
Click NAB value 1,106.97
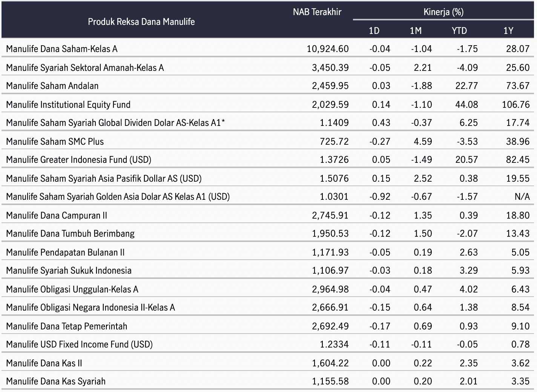pos(330,270)
